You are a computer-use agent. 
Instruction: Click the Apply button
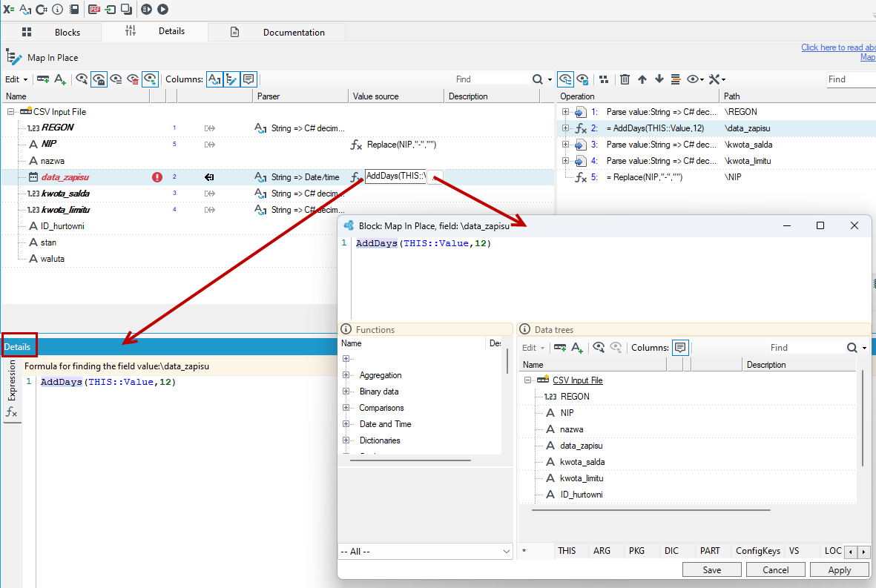point(840,569)
